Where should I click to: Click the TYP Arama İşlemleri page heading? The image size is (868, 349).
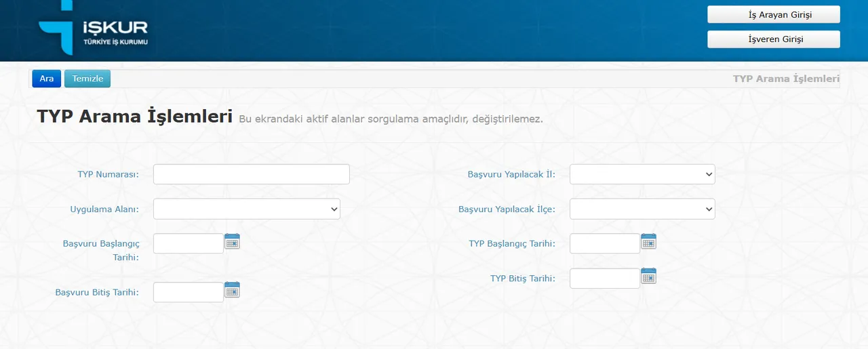pyautogui.click(x=135, y=117)
